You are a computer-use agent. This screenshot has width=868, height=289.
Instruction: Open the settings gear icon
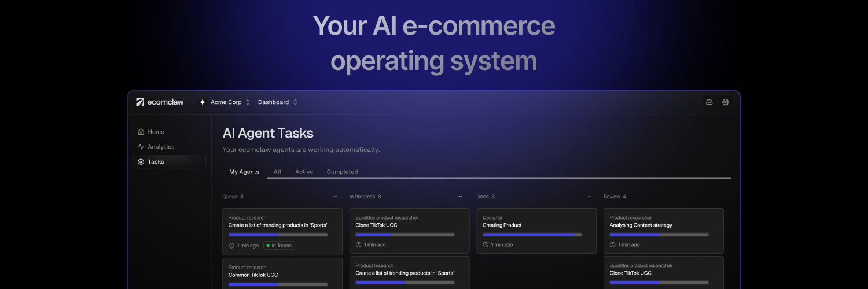[725, 102]
